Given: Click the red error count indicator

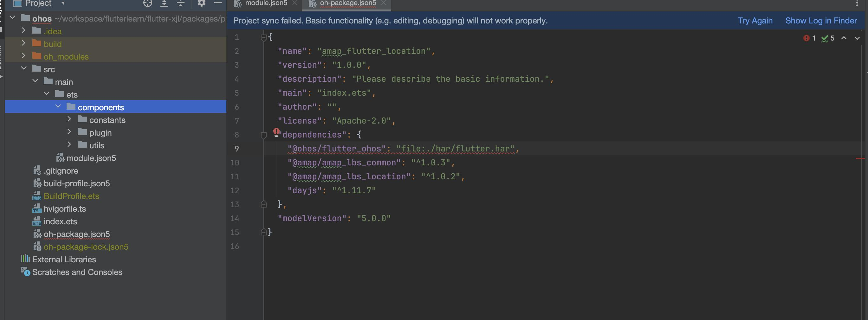Looking at the screenshot, I should point(809,38).
